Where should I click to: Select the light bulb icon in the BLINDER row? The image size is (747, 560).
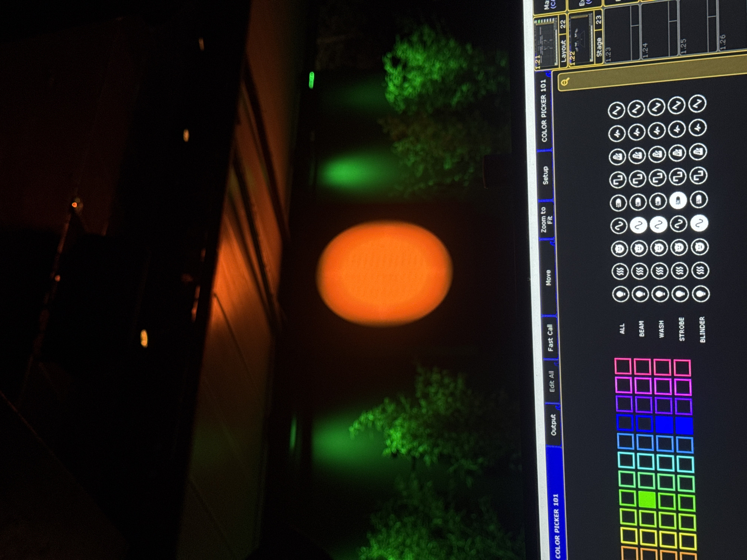(701, 294)
